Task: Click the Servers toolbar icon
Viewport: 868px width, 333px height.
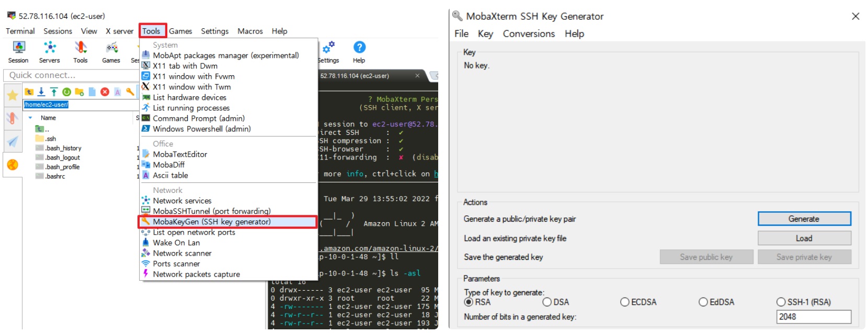Action: (x=50, y=52)
